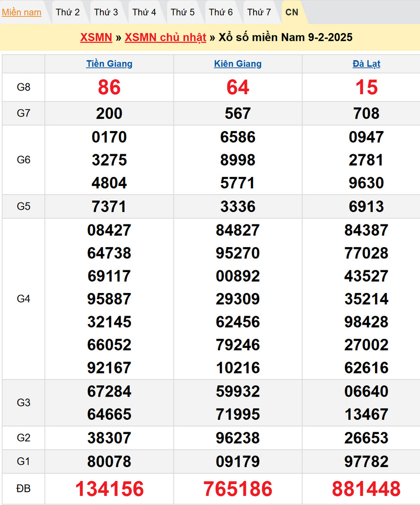Open the Đà Lạt province link

coord(367,64)
